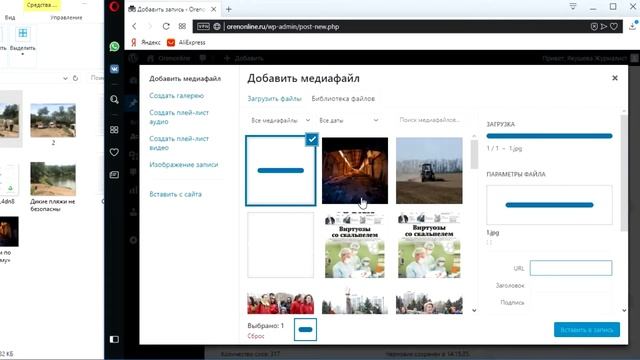Open VK messenger in Opera sidebar

pyautogui.click(x=114, y=69)
